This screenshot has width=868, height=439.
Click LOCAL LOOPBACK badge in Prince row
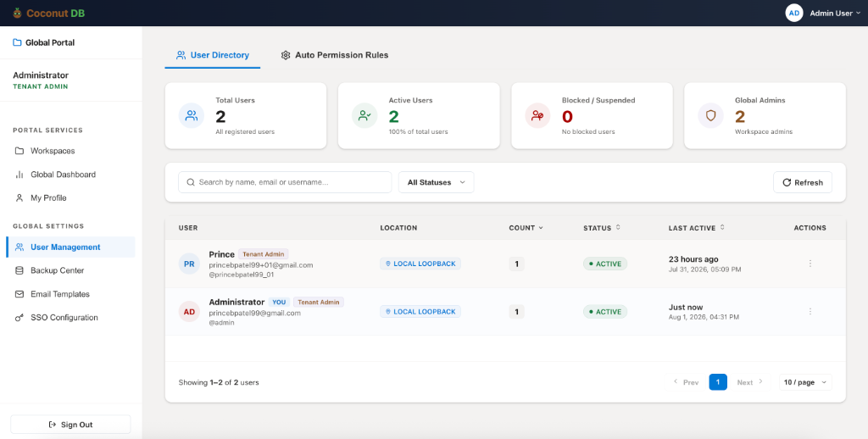click(x=420, y=264)
